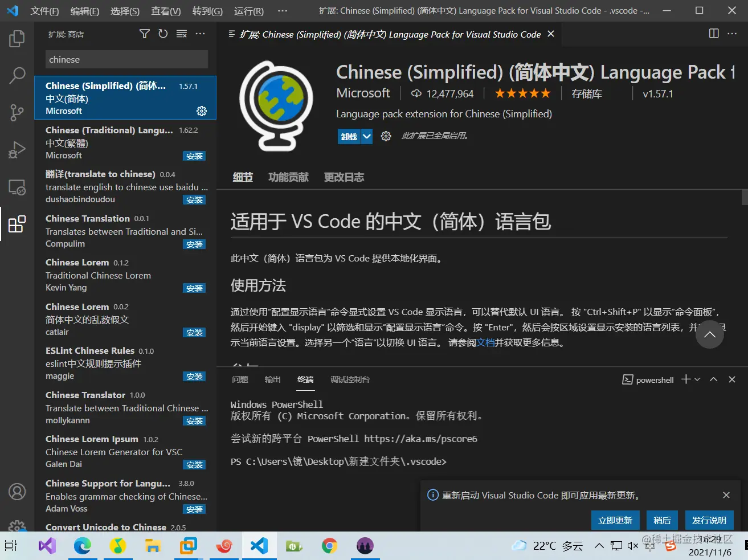Open Microsoft Edge from the taskbar
This screenshot has width=748, height=560.
83,546
